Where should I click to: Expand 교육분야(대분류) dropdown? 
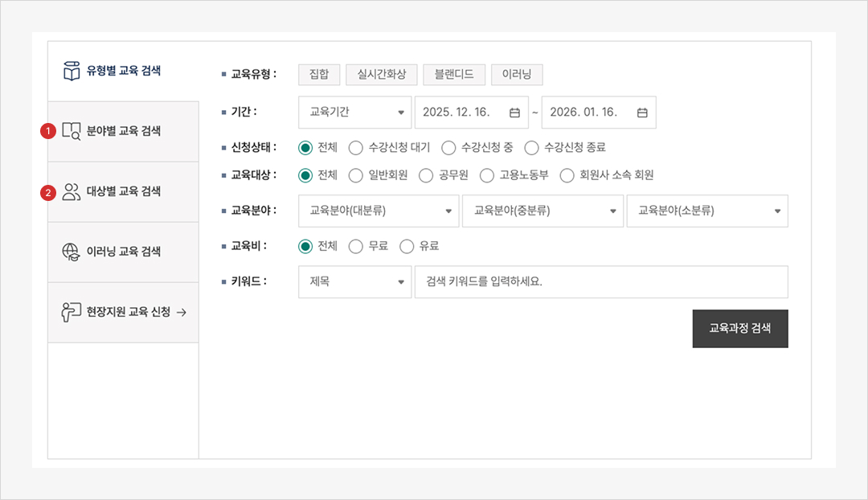pyautogui.click(x=378, y=211)
